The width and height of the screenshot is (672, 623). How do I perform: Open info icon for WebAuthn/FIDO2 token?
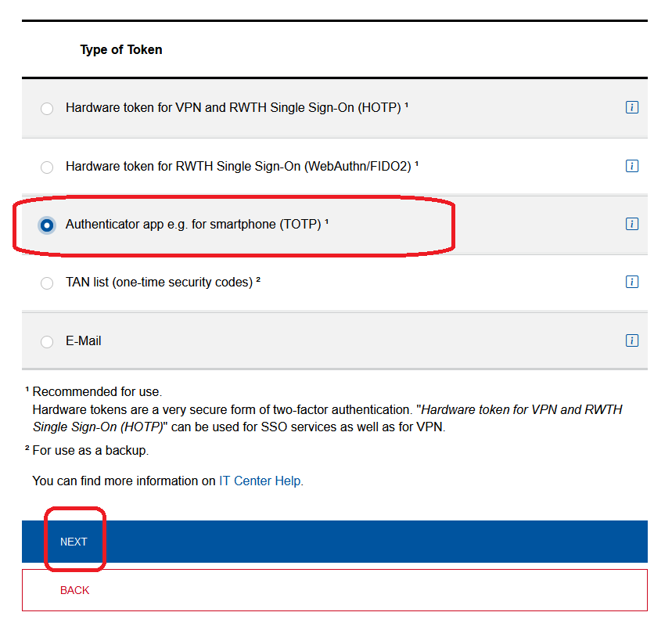632,166
